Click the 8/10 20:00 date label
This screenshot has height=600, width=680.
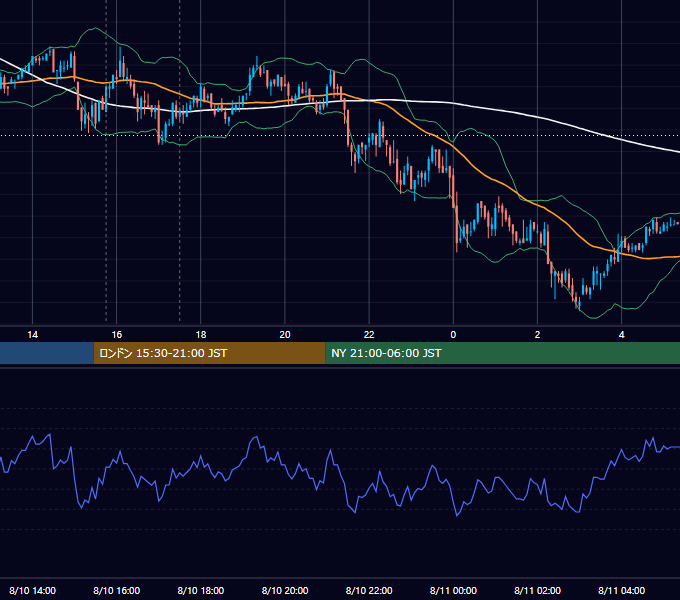point(285,590)
